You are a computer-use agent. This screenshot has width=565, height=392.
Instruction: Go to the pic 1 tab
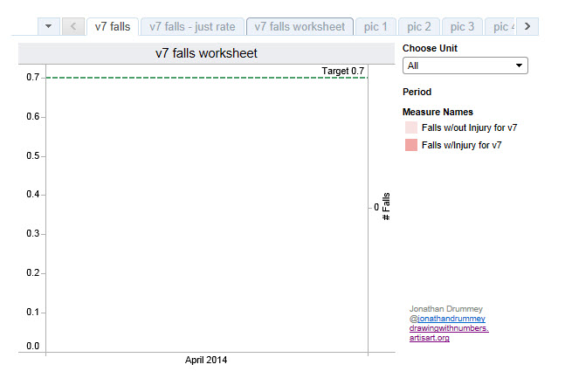[x=376, y=26]
